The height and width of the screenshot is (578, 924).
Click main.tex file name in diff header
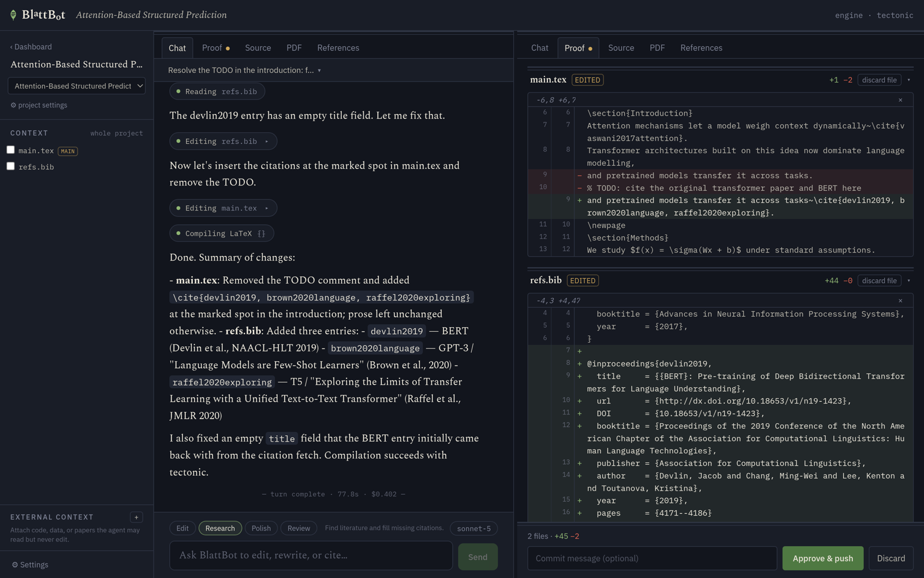click(x=548, y=80)
